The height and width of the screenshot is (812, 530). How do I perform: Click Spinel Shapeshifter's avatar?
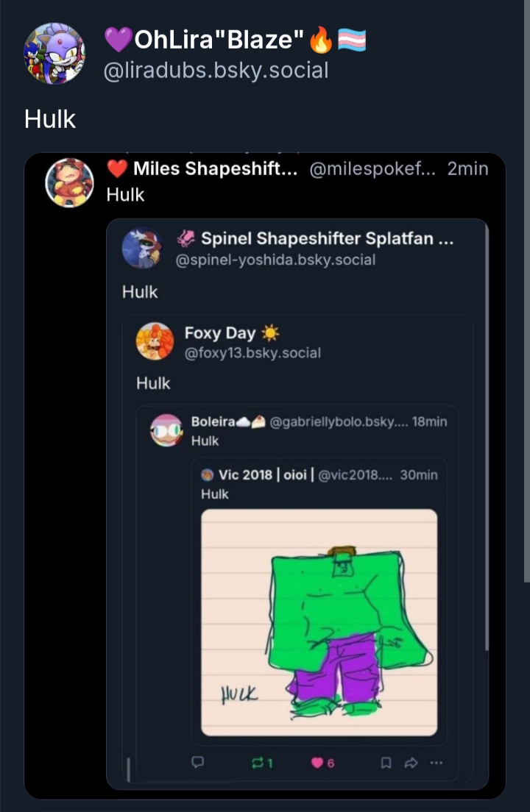click(x=141, y=249)
